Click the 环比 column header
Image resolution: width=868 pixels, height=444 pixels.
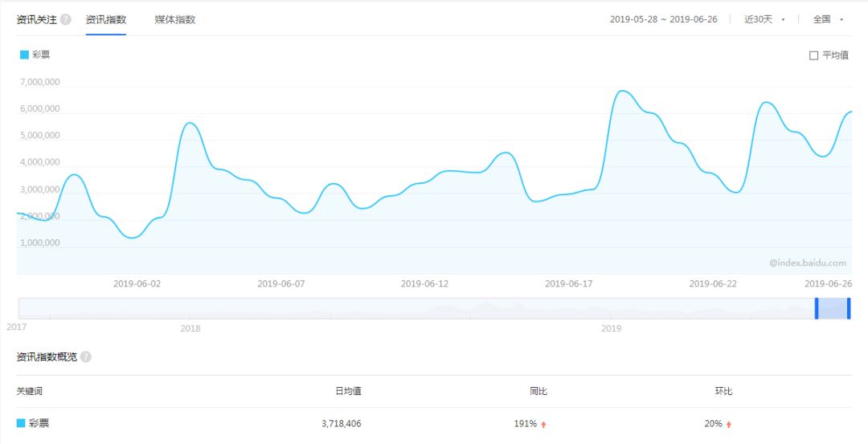pos(723,392)
